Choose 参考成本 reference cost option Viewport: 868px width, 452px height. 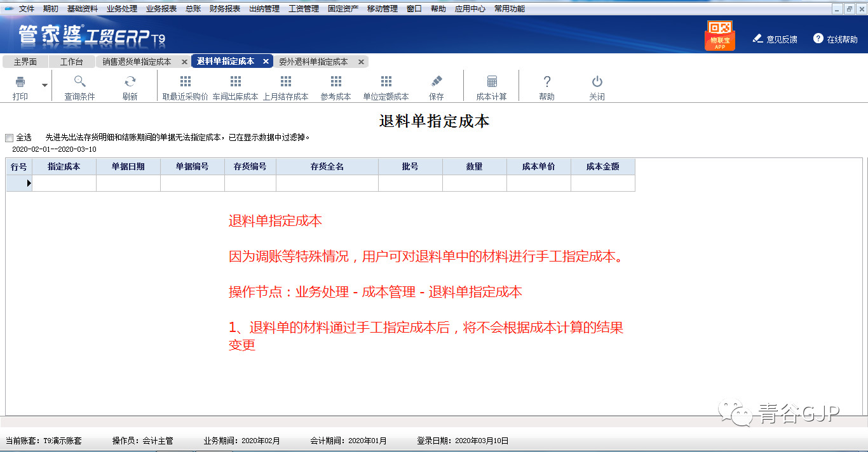pos(335,86)
